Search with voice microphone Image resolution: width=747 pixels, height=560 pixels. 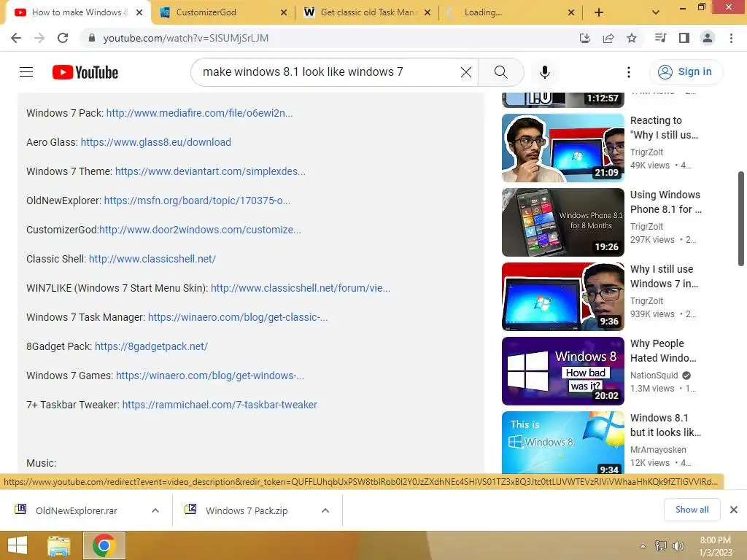click(544, 72)
